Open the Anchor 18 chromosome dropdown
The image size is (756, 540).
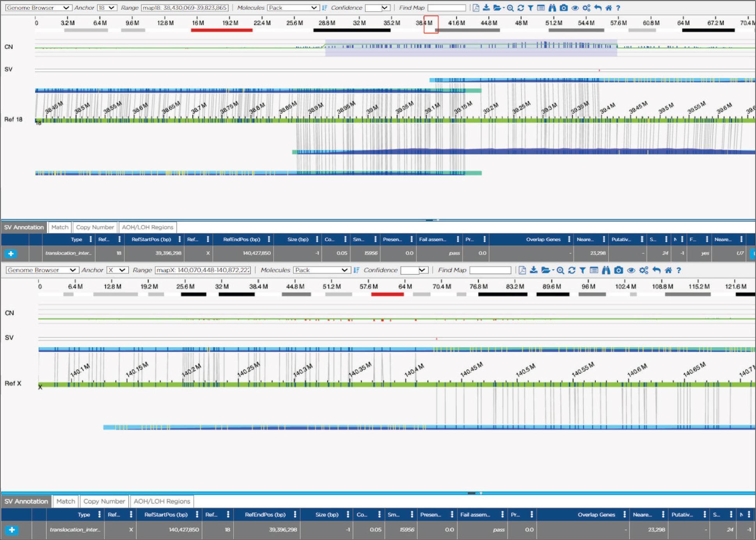pyautogui.click(x=106, y=7)
